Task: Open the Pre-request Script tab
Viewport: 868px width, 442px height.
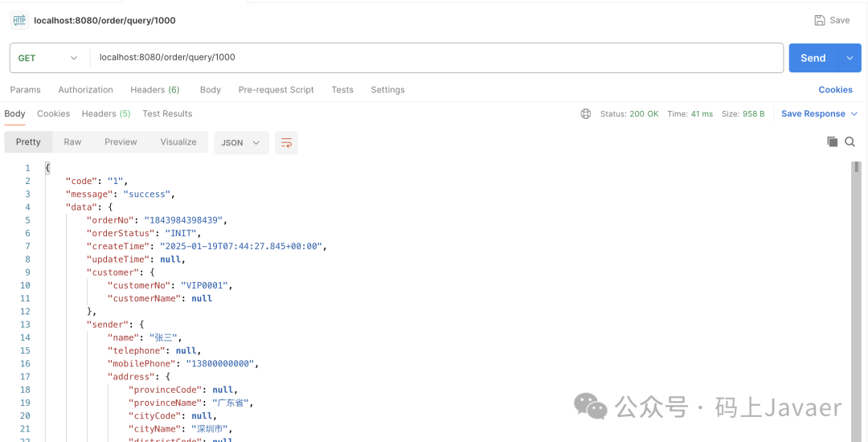Action: click(x=276, y=90)
